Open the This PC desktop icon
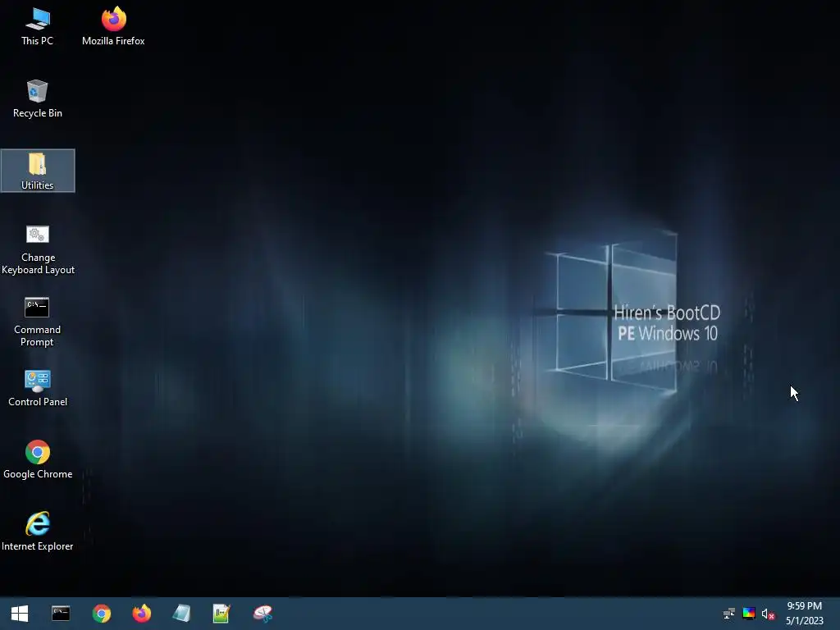This screenshot has width=840, height=630. tap(38, 27)
